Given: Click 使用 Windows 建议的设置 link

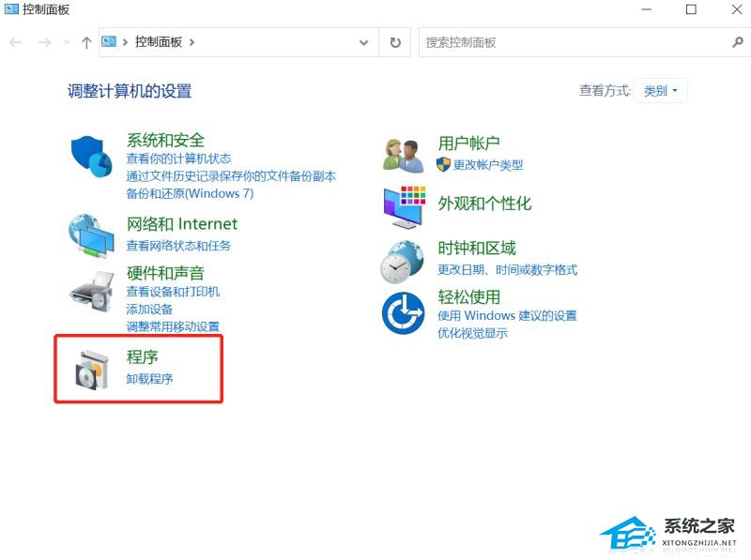Looking at the screenshot, I should (507, 315).
